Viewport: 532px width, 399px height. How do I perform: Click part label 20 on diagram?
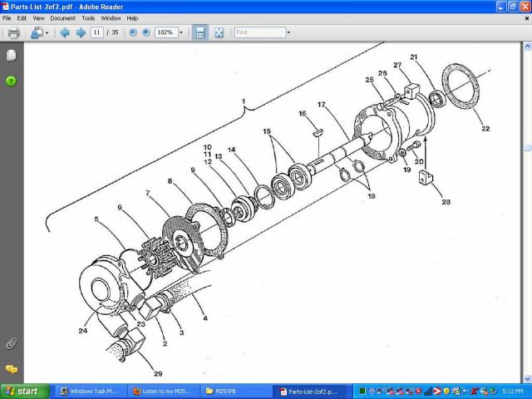pos(419,161)
